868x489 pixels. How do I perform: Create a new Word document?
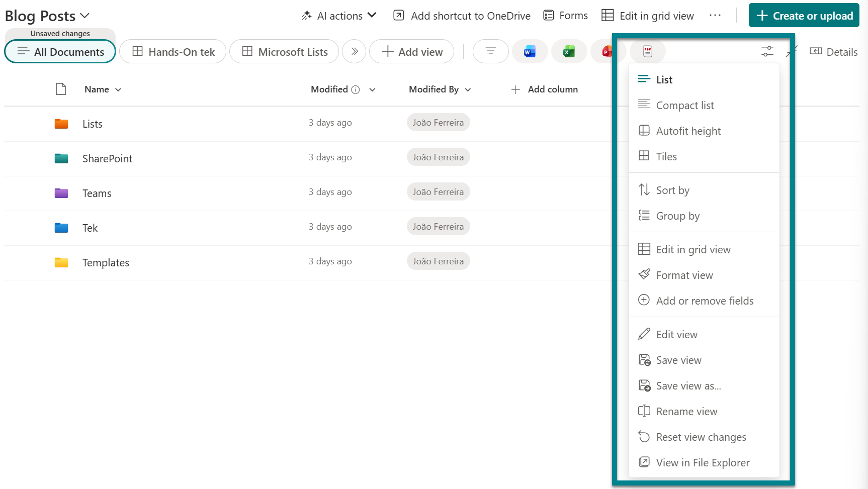point(530,51)
